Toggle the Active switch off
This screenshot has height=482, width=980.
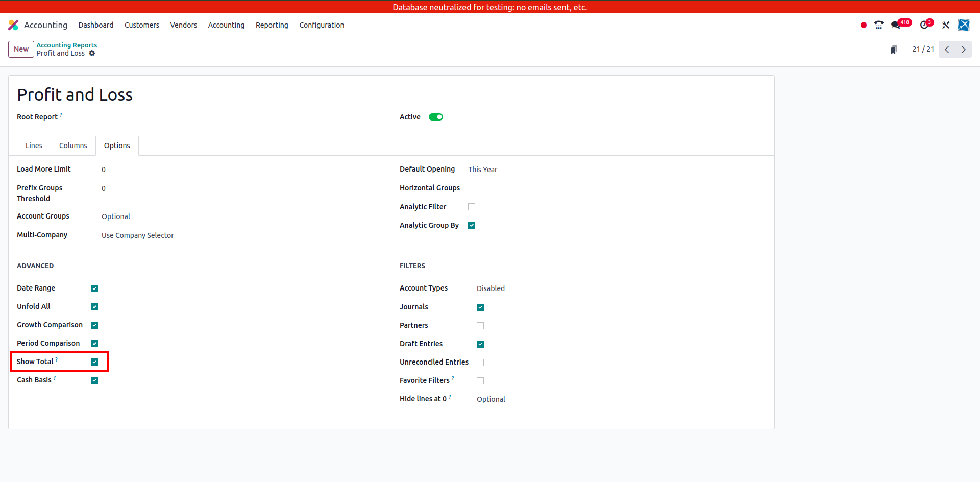point(435,117)
